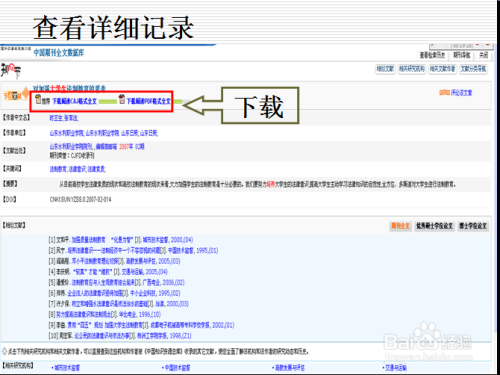
Task: Open 高教发展与评估 under related institutions
Action: tap(289, 368)
